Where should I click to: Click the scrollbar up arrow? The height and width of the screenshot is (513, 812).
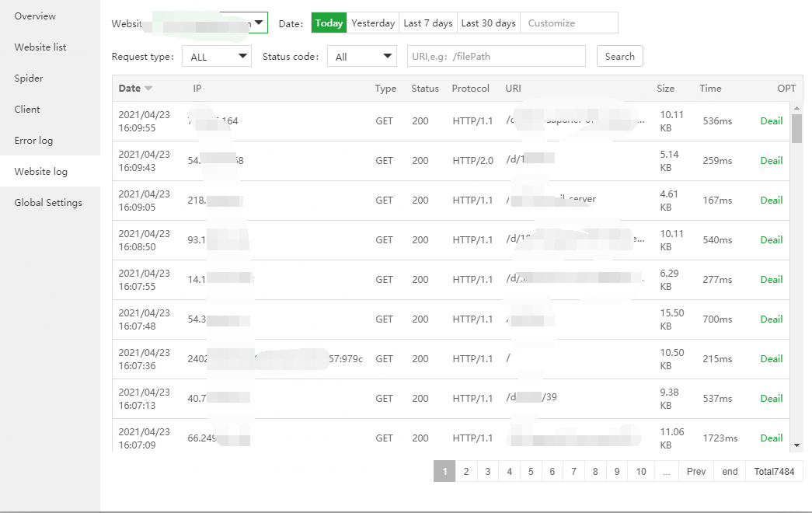[796, 108]
